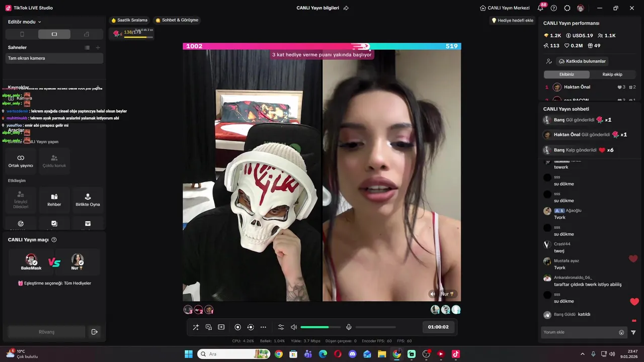Click Hediye hedefi ekle

click(x=513, y=21)
